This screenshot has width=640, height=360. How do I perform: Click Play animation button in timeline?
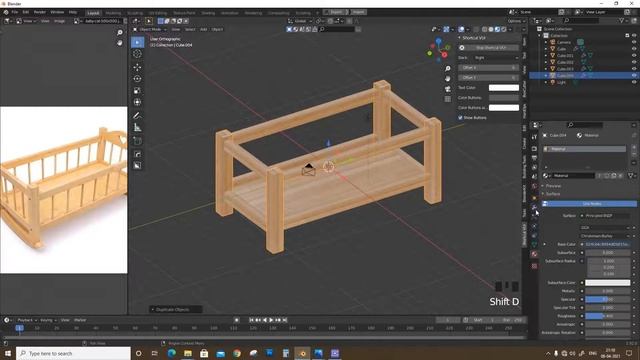(x=271, y=320)
